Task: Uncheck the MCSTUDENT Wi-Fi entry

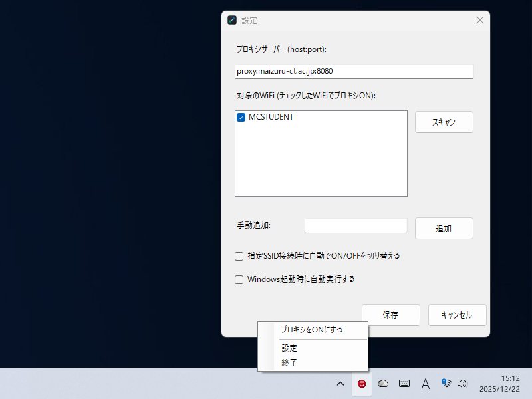Action: (x=241, y=117)
